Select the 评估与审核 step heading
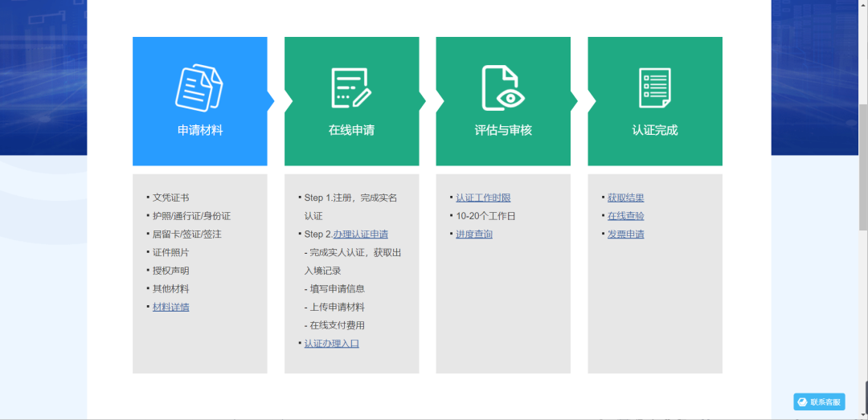The width and height of the screenshot is (868, 420). click(503, 131)
